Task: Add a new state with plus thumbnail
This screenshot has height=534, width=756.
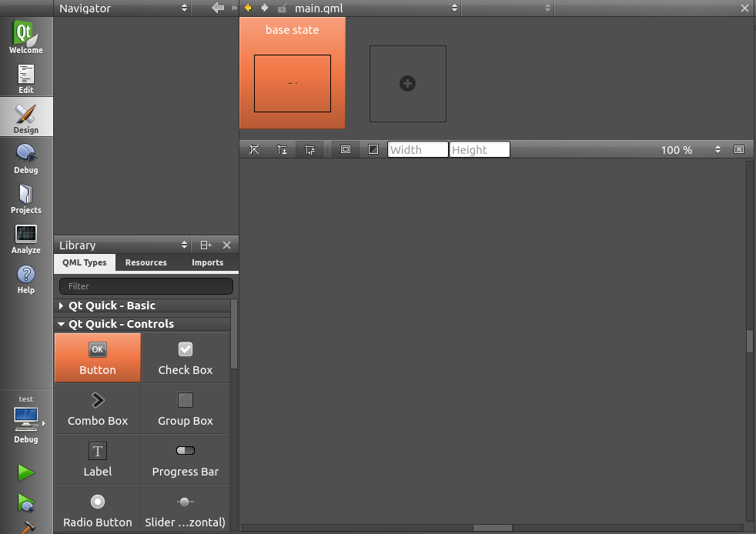Action: (x=407, y=83)
